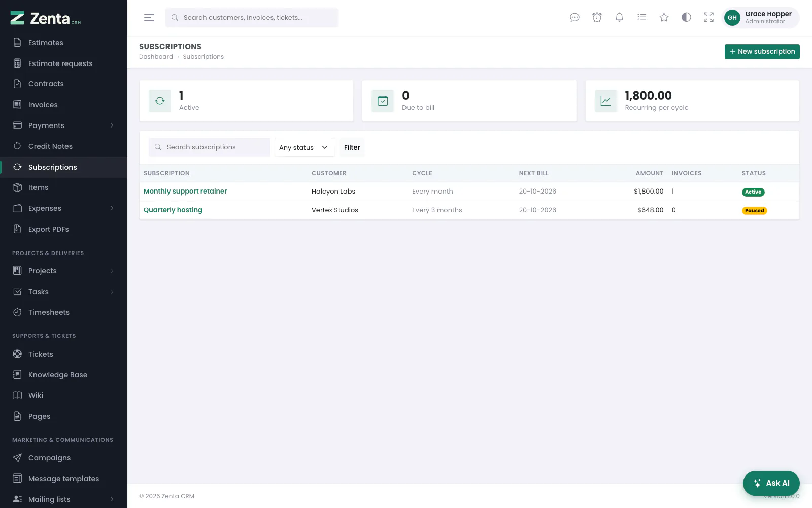Create a New subscription
812x508 pixels.
click(x=762, y=52)
